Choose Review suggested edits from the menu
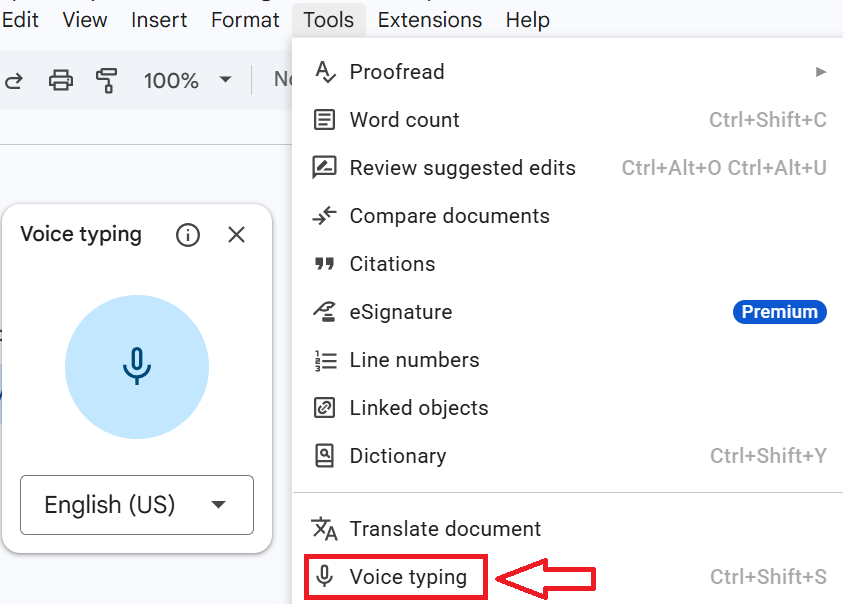This screenshot has height=604, width=843. pos(569,168)
